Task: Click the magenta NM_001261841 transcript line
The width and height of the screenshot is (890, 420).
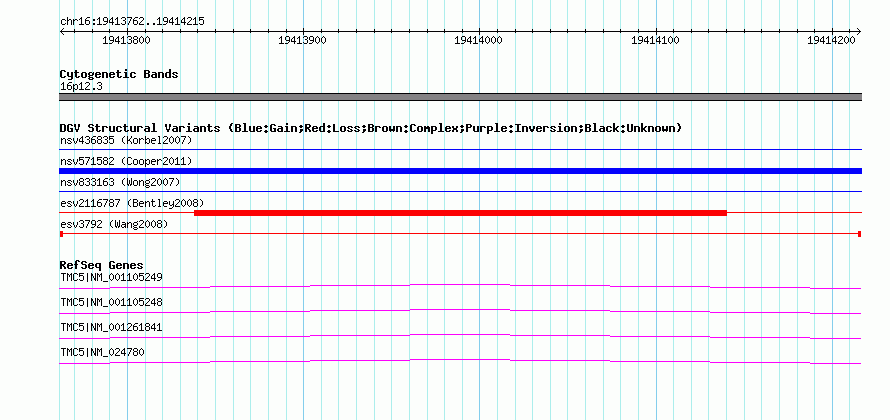Action: [x=461, y=336]
